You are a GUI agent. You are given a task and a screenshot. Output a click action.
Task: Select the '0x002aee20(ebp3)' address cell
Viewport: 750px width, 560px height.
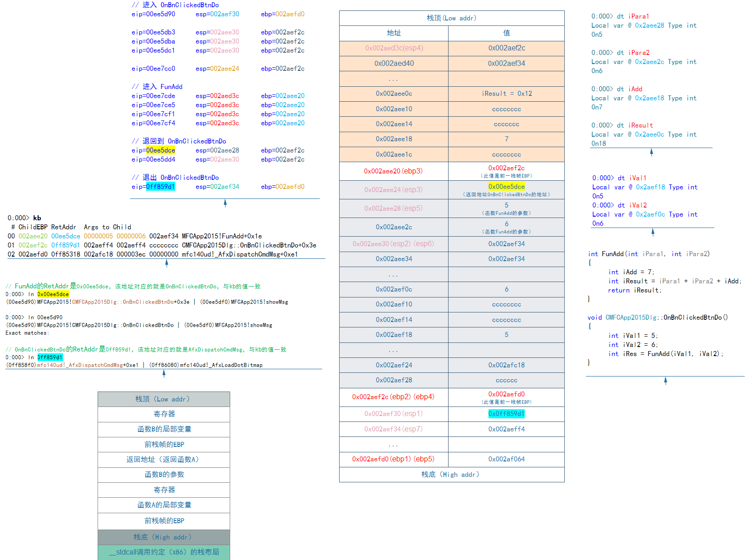(x=394, y=171)
